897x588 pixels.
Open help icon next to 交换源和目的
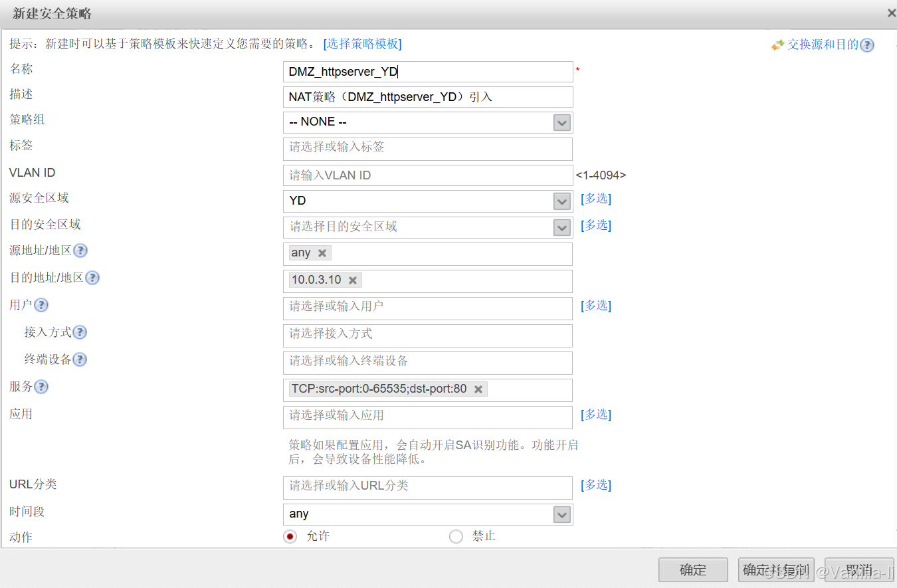point(867,45)
